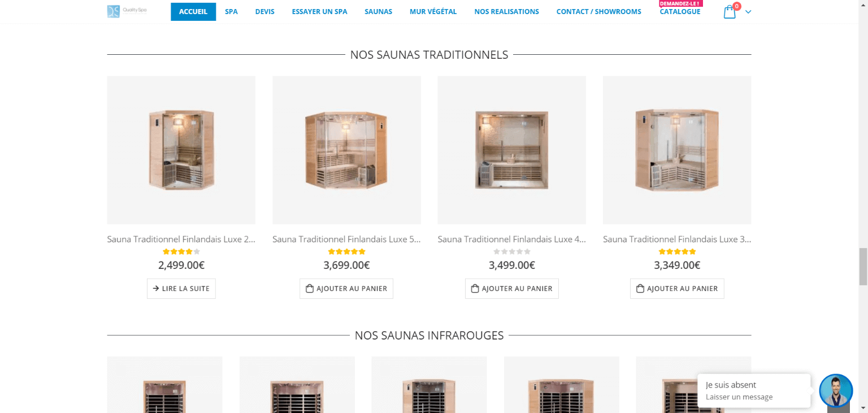Add the 3,699.00€ sauna to cart
The image size is (868, 413).
click(346, 289)
